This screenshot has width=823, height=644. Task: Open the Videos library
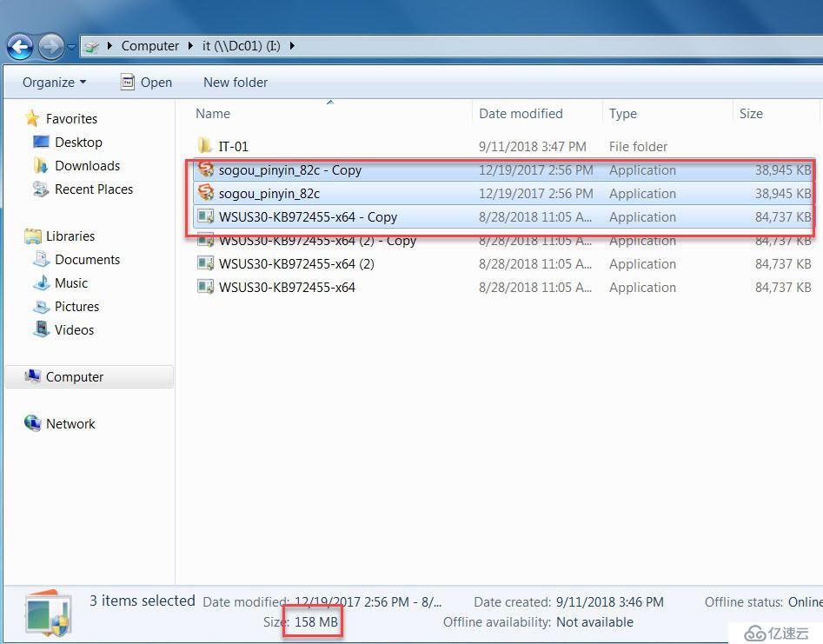(74, 330)
